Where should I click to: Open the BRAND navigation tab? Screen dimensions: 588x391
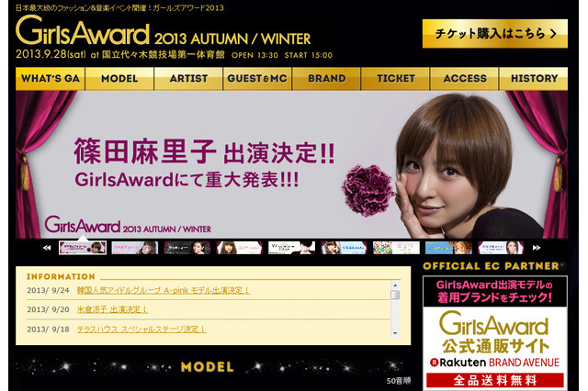click(327, 79)
